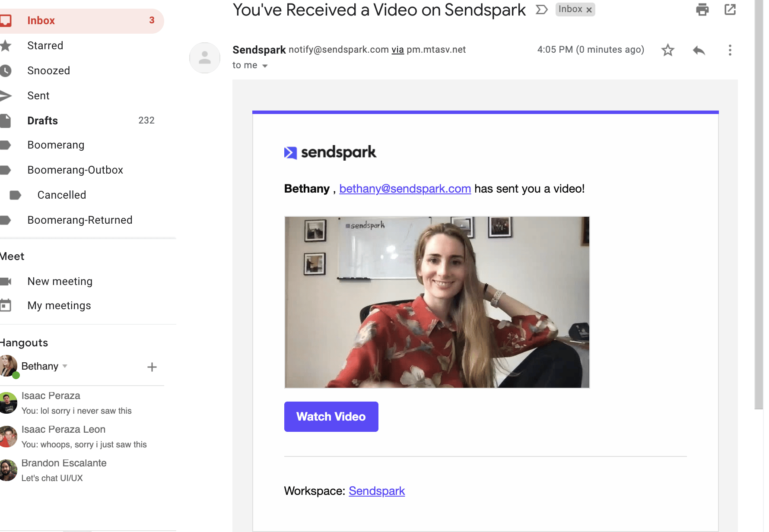This screenshot has height=532, width=769.
Task: Click the email subject title text
Action: coord(379,10)
